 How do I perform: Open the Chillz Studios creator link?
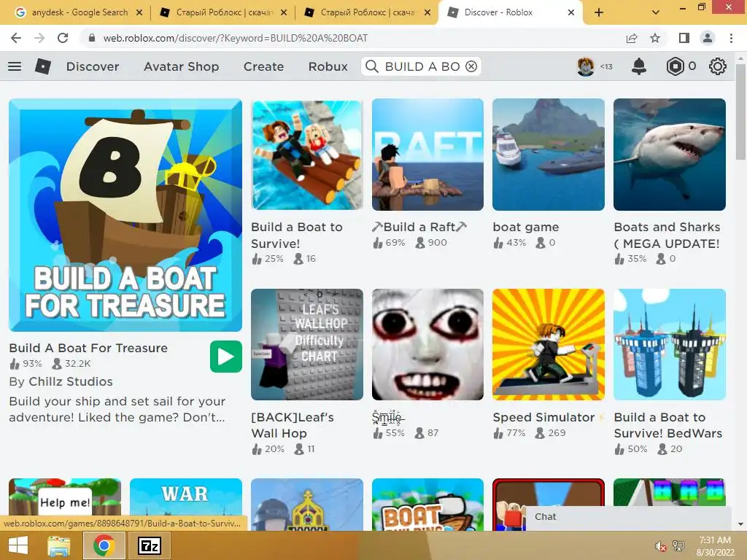71,381
